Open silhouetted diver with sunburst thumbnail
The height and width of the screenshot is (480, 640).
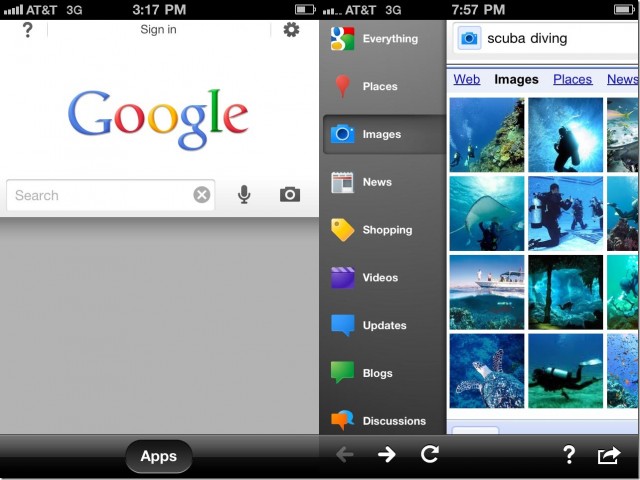point(565,135)
